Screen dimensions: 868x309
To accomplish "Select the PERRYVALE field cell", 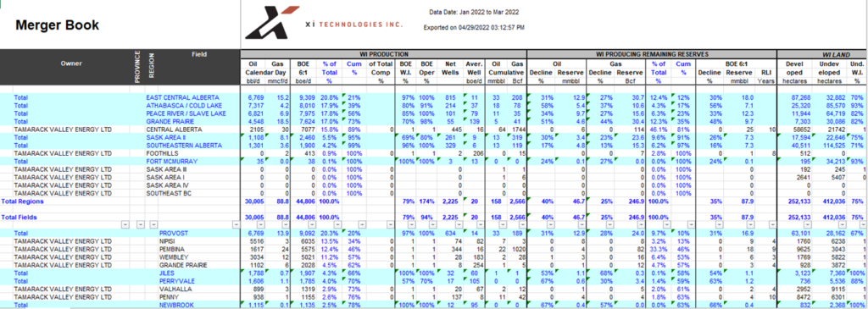I will (x=177, y=281).
